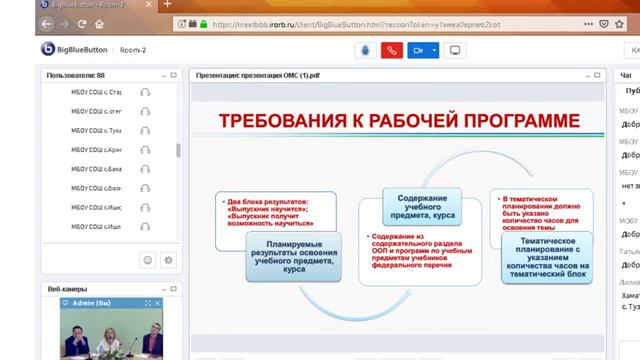Screen dimensions: 640x360
Task: Minimize the Users panel
Action: click(x=164, y=76)
